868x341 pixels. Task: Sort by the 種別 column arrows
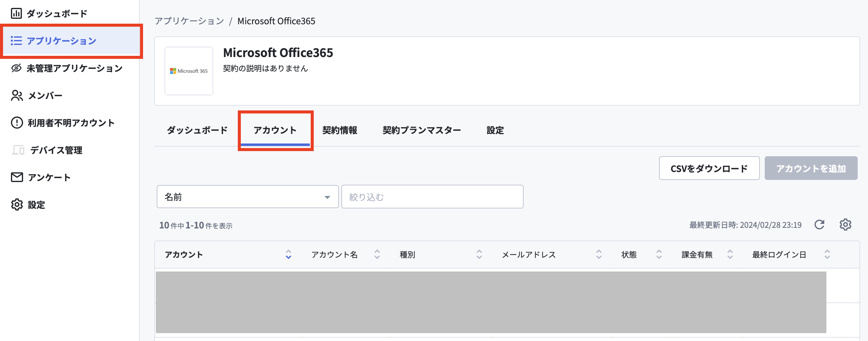click(479, 255)
